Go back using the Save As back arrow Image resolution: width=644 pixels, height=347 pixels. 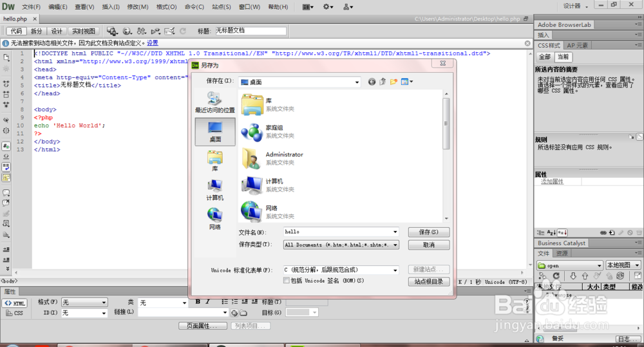pos(372,82)
